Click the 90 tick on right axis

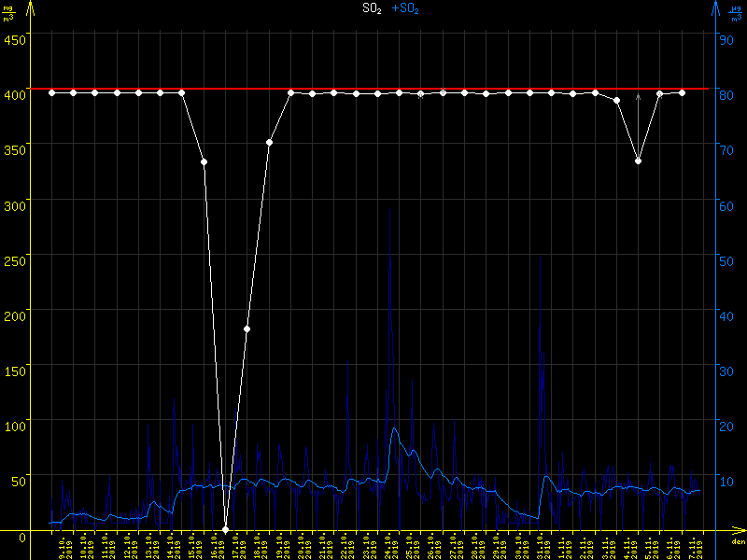(724, 39)
